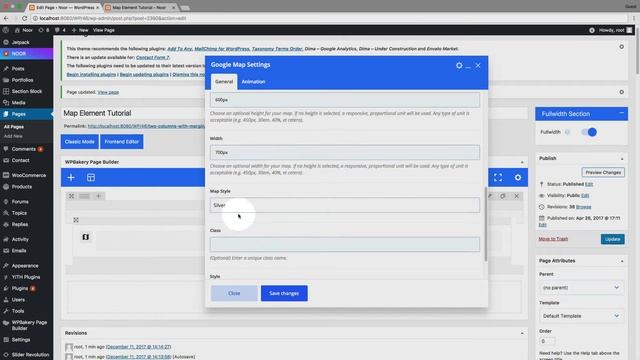640x360 pixels.
Task: Collapse the Page Attributes panel
Action: 622,261
